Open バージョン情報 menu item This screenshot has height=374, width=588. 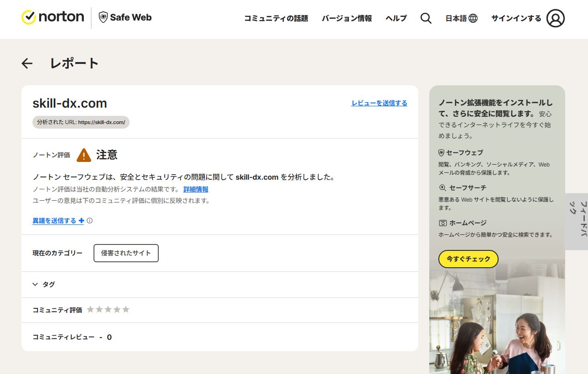point(347,18)
